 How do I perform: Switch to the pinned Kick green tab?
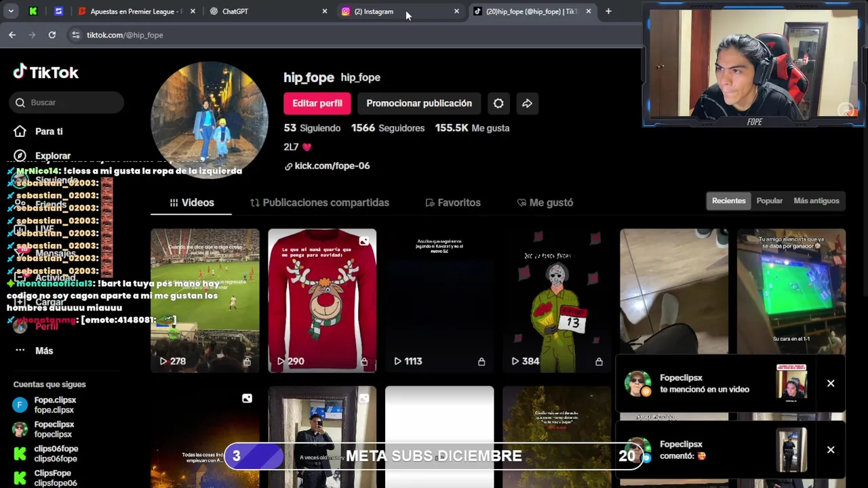33,12
